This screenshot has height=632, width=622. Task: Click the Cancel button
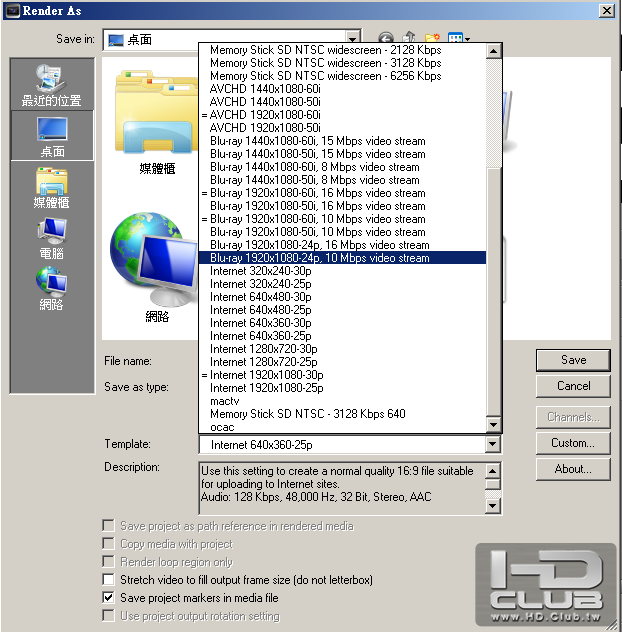coord(573,386)
